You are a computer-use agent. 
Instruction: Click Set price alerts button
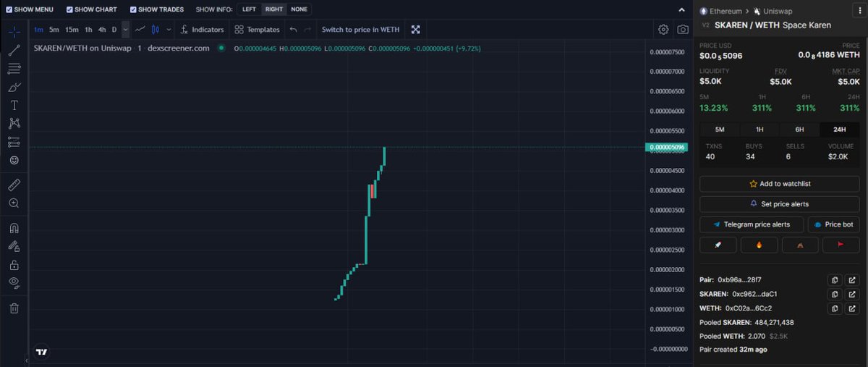[780, 204]
